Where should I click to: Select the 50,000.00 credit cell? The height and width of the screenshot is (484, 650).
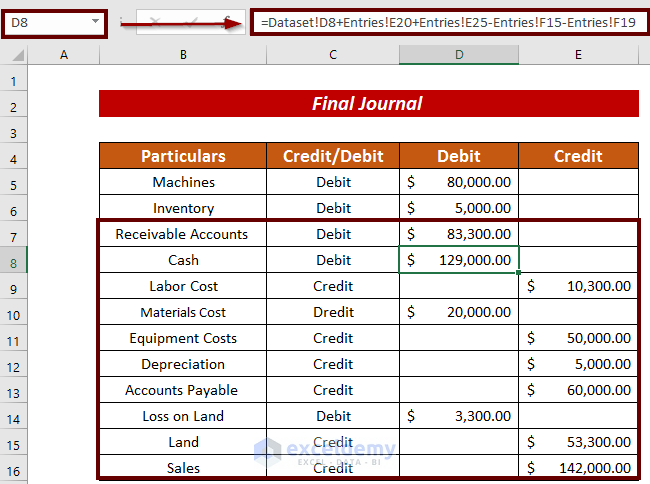pos(578,338)
